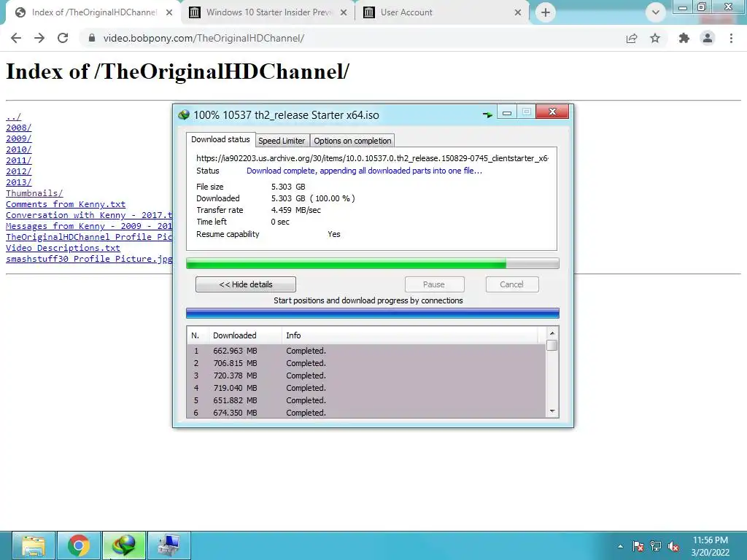The width and height of the screenshot is (747, 560).
Task: Click the archive.org download URL text
Action: point(372,158)
